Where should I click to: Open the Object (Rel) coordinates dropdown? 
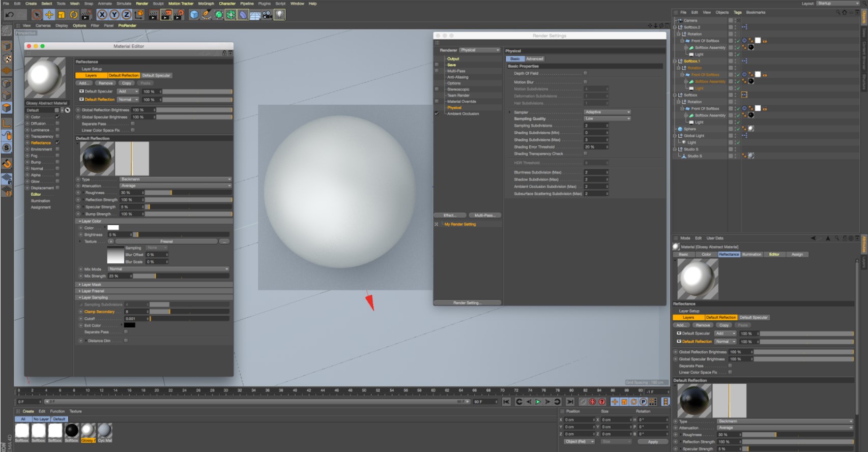pyautogui.click(x=580, y=441)
